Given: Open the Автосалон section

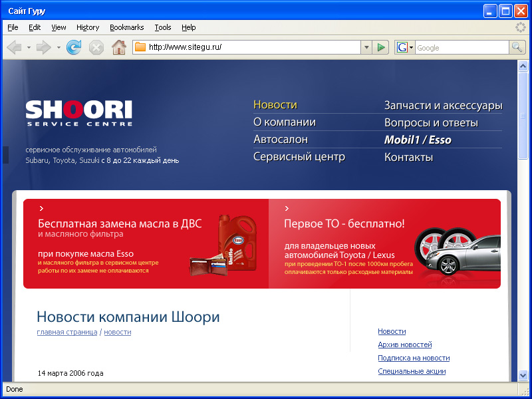Looking at the screenshot, I should click(281, 140).
